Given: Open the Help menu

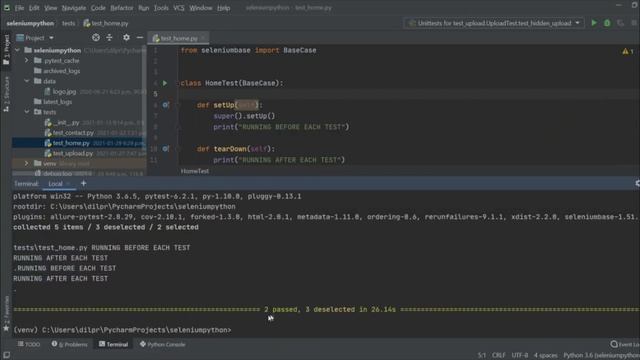Looking at the screenshot, I should click(x=223, y=8).
